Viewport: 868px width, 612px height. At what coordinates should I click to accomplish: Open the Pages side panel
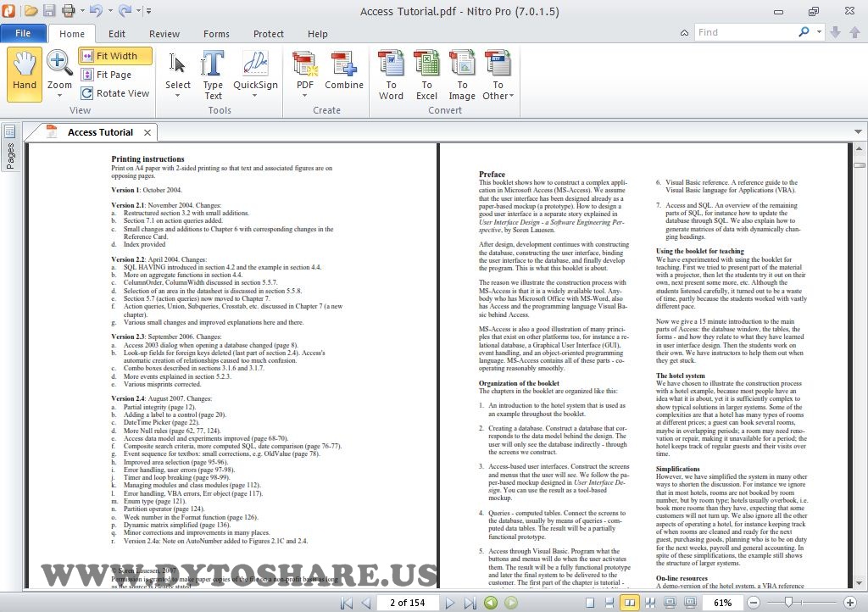click(x=9, y=147)
